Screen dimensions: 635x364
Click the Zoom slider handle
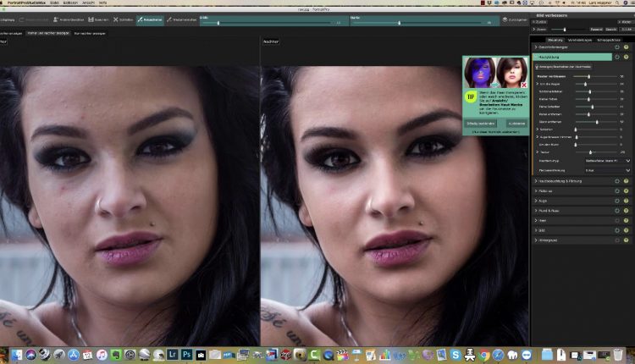click(565, 30)
